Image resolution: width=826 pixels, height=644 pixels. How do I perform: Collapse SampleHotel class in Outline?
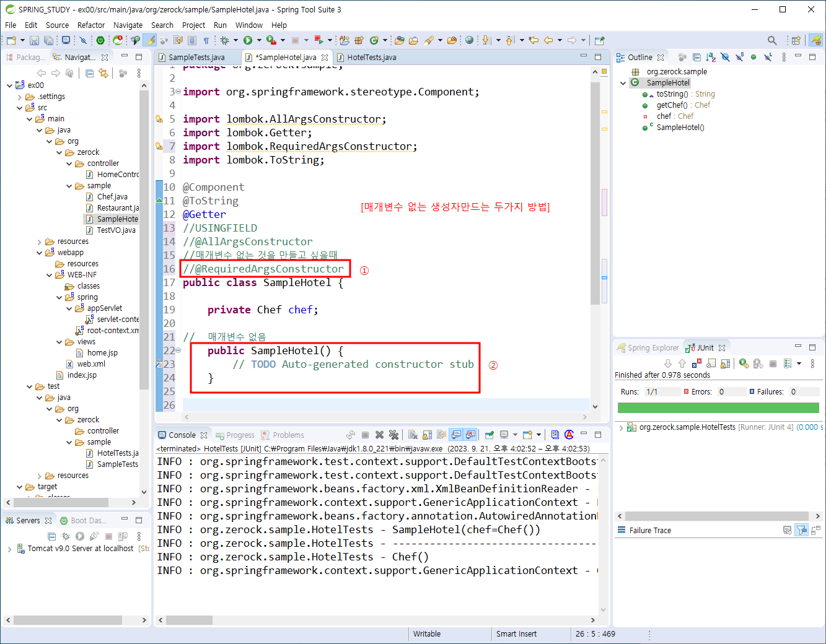pyautogui.click(x=623, y=83)
